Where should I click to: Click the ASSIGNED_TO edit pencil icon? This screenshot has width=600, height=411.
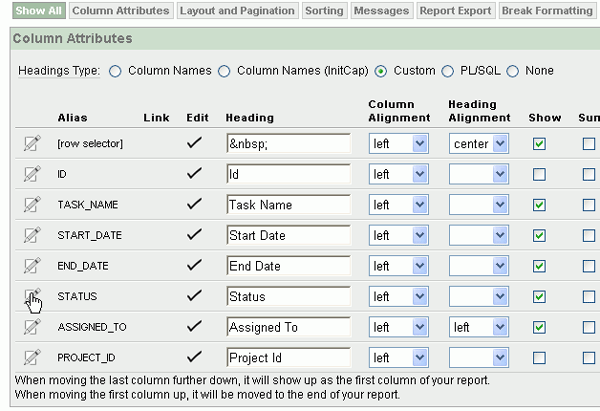point(32,327)
